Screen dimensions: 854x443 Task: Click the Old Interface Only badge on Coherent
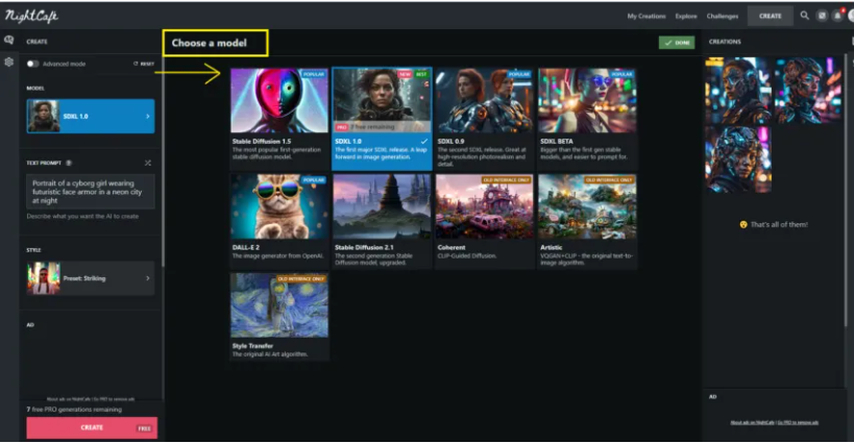click(x=505, y=180)
